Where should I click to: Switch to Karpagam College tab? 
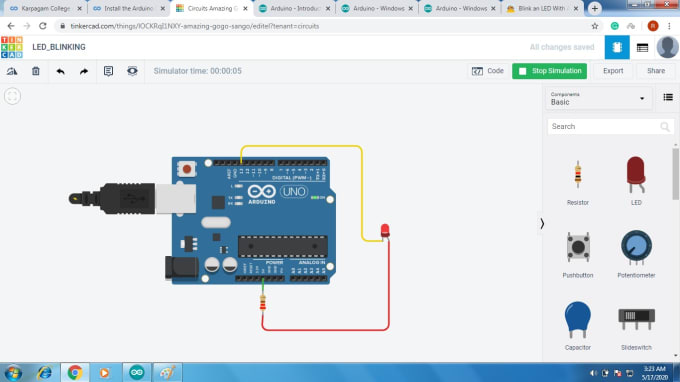point(45,9)
